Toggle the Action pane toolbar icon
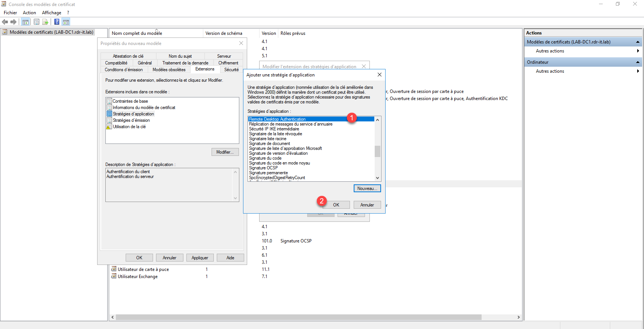644x329 pixels. tap(66, 22)
